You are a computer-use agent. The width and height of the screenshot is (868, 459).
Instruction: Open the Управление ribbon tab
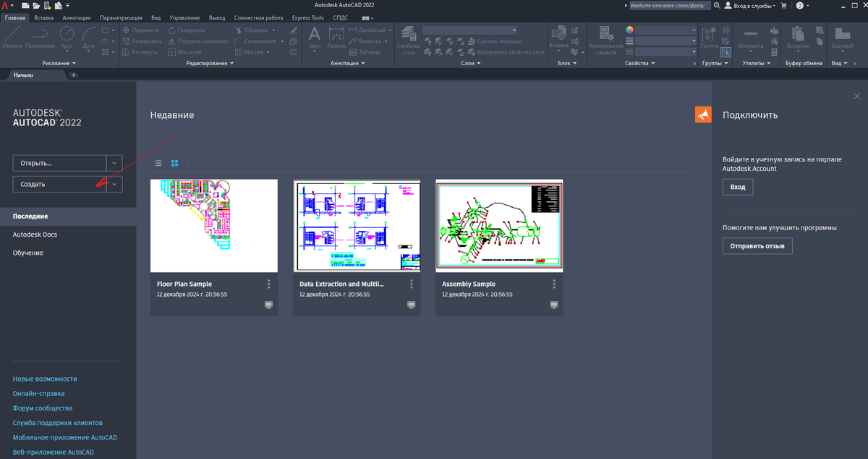tap(184, 17)
